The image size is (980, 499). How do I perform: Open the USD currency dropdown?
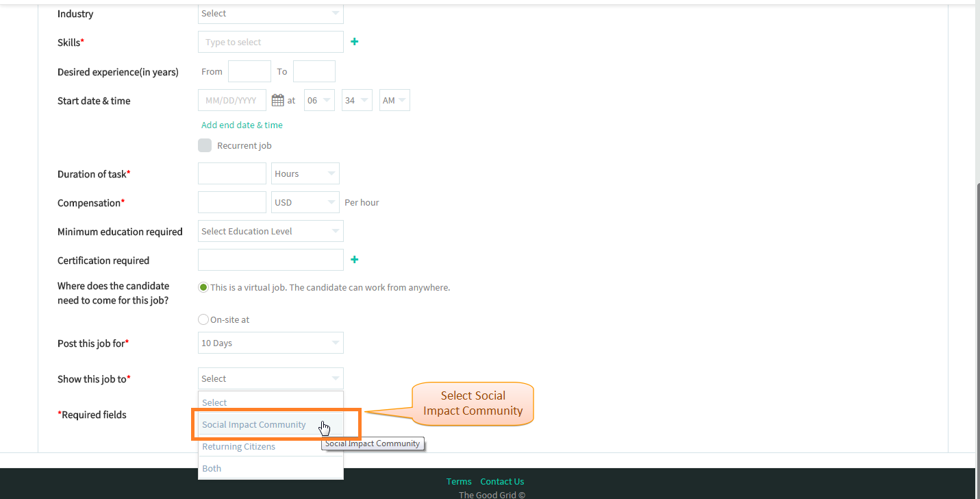(x=305, y=202)
